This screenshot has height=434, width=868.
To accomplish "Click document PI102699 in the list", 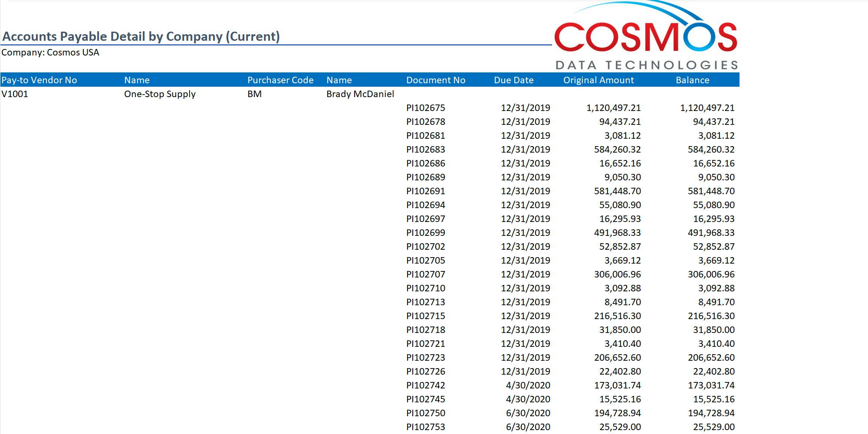I will pyautogui.click(x=425, y=232).
